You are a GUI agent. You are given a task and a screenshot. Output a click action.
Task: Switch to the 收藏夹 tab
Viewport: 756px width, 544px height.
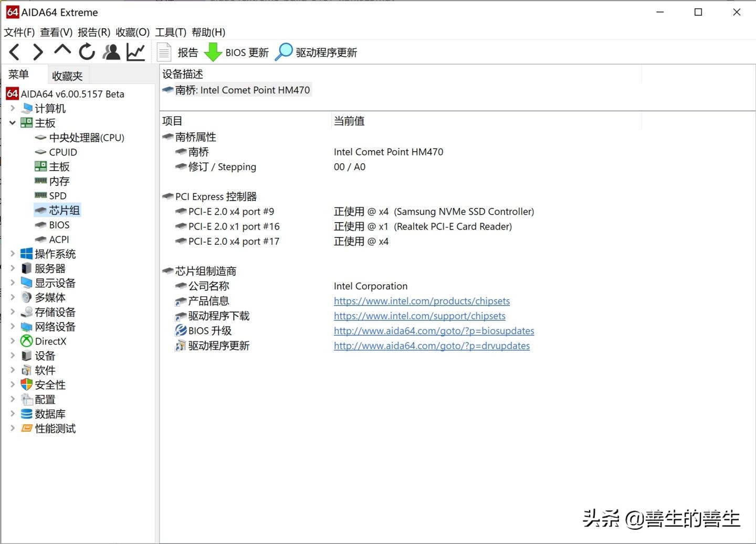[67, 75]
